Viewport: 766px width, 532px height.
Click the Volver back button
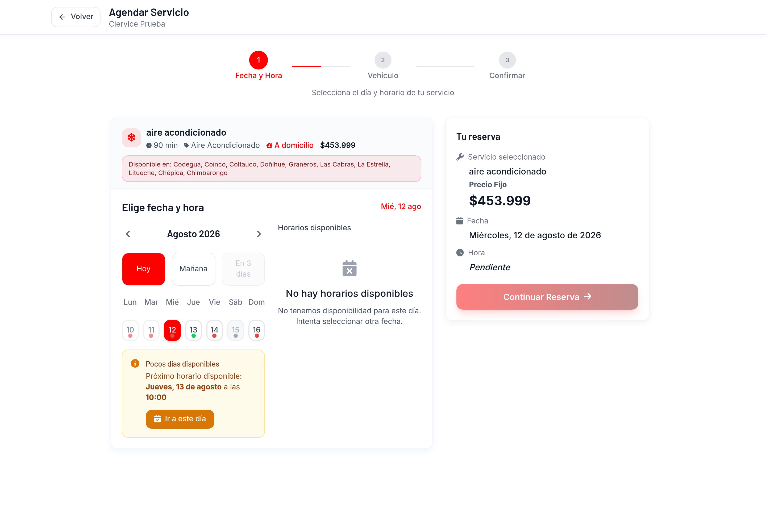point(76,17)
